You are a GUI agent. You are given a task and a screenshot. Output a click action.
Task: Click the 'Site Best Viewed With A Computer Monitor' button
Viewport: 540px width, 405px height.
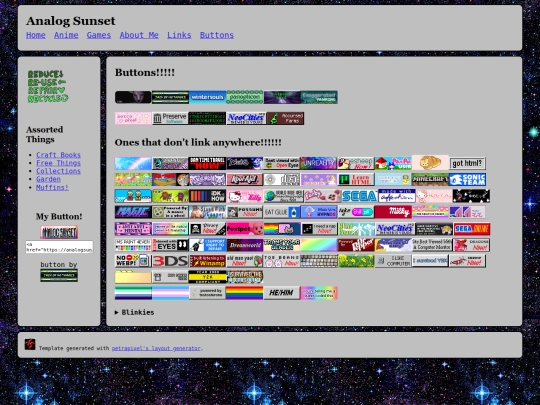pos(432,245)
